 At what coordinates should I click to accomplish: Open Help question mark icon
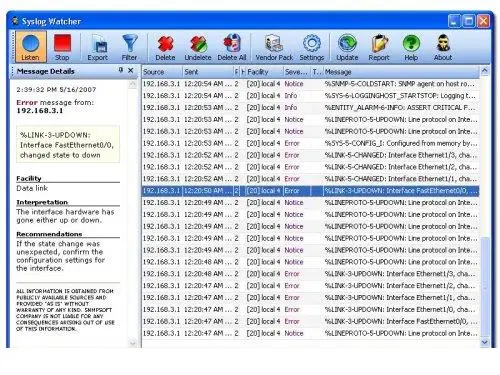(x=411, y=47)
